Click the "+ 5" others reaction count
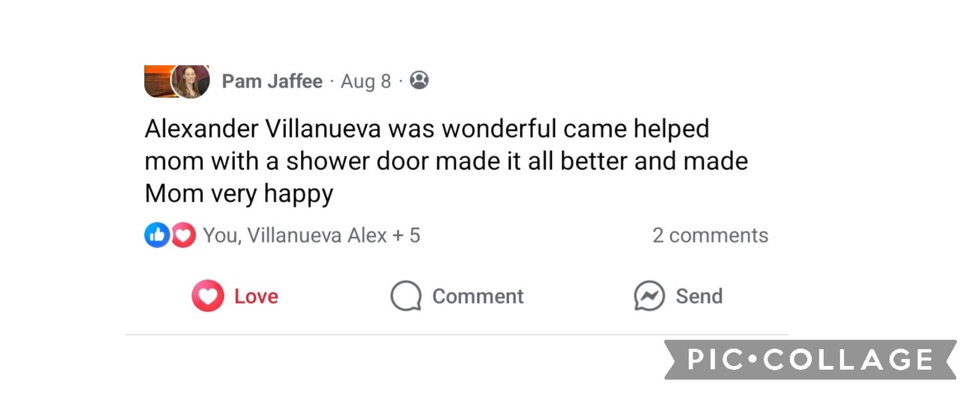 (406, 235)
